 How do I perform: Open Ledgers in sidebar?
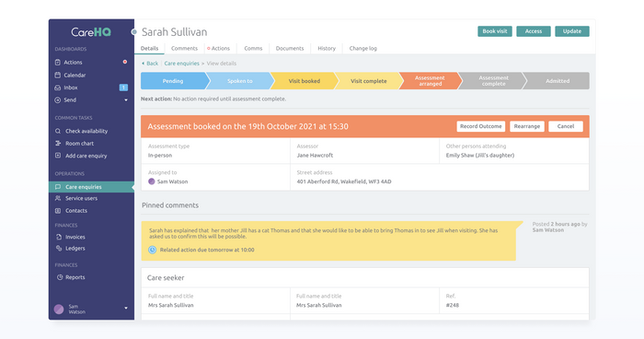point(75,248)
